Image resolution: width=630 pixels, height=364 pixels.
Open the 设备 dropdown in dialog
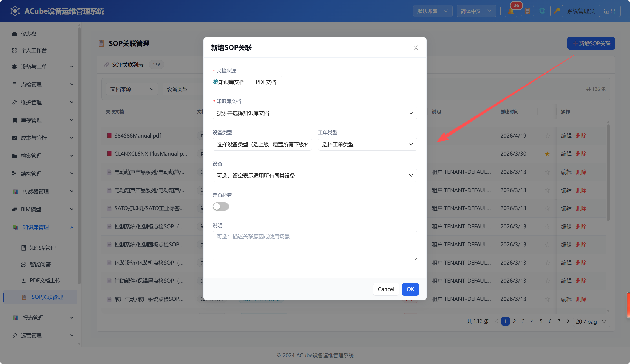315,176
